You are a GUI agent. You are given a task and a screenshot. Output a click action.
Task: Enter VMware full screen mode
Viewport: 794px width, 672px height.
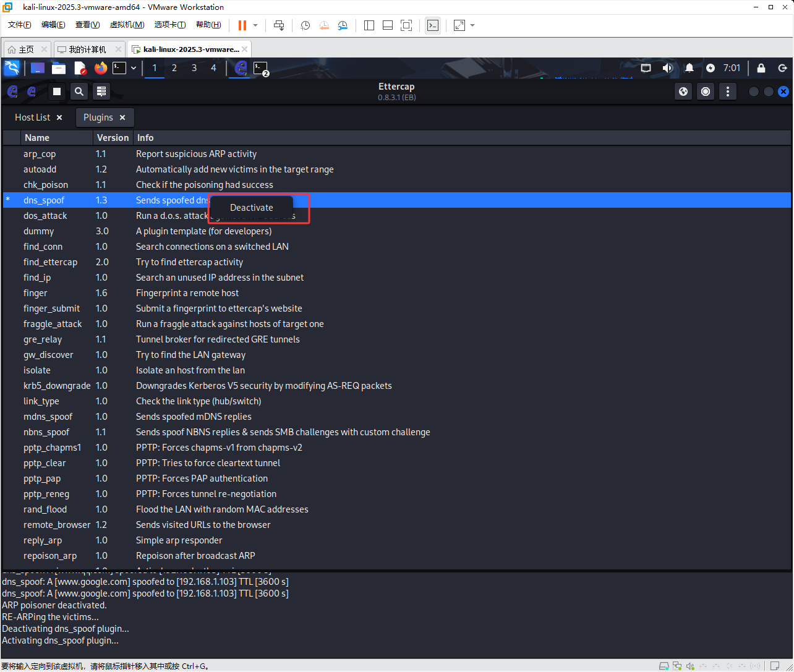(406, 25)
